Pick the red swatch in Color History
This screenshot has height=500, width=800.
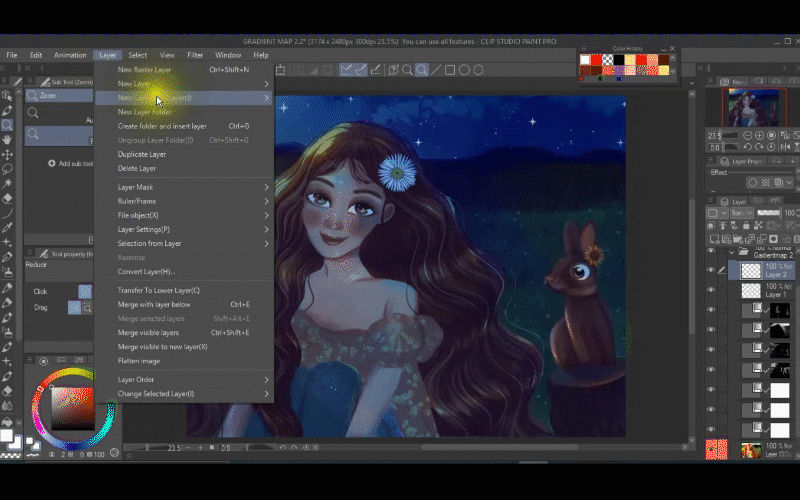tap(598, 60)
